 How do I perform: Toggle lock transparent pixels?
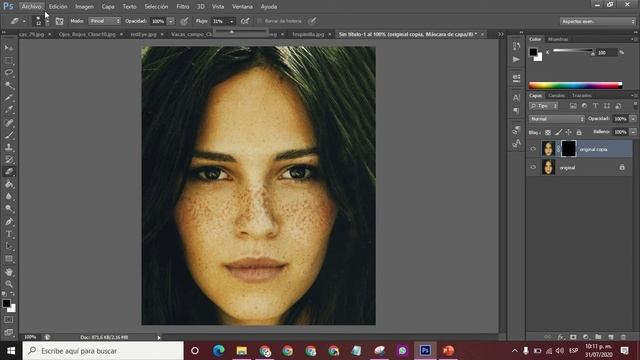(x=548, y=132)
